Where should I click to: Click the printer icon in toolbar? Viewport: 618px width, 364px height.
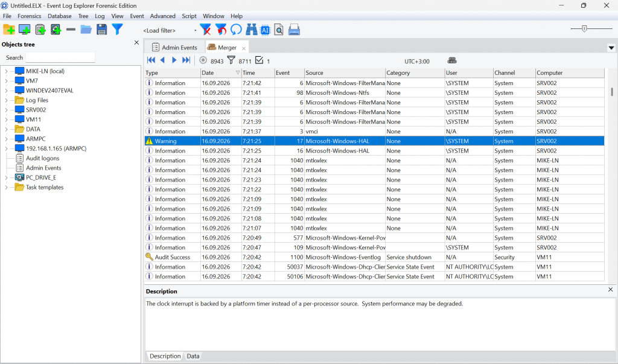point(294,30)
